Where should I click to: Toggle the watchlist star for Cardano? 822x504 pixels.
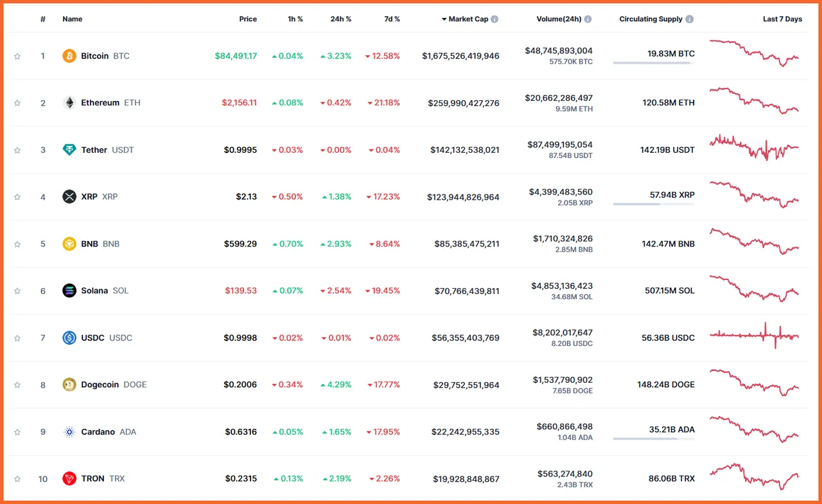17,432
